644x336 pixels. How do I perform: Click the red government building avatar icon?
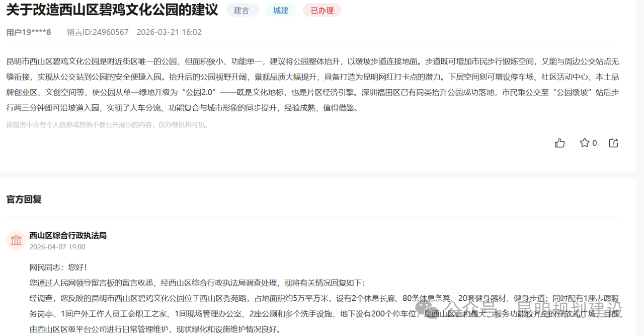click(16, 240)
